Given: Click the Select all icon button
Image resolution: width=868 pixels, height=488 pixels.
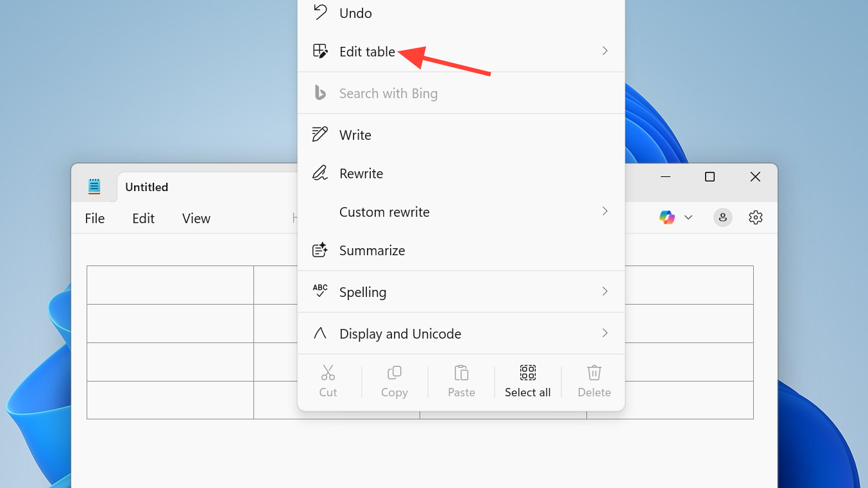Looking at the screenshot, I should click(527, 373).
